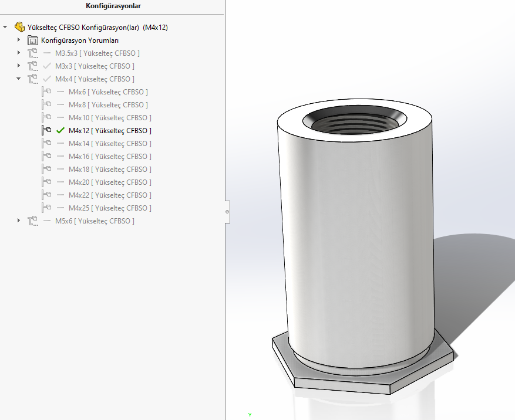Viewport: 515px width, 420px height.
Task: Select the M4x6 configuration
Action: [107, 92]
